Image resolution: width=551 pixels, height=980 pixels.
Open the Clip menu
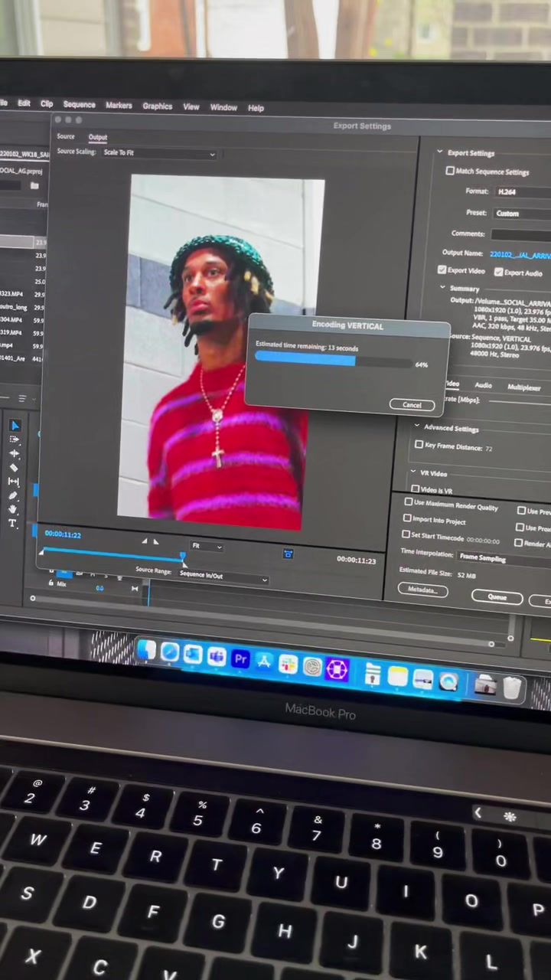point(47,104)
